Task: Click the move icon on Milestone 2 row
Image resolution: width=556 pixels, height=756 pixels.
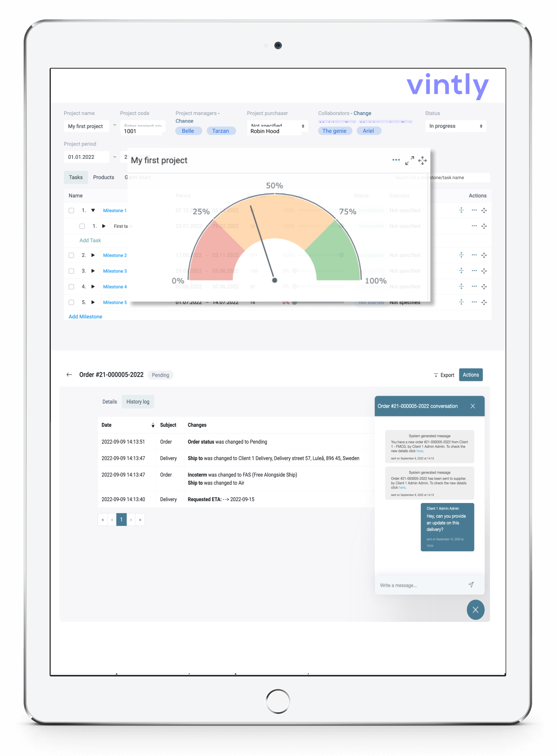Action: click(x=484, y=255)
